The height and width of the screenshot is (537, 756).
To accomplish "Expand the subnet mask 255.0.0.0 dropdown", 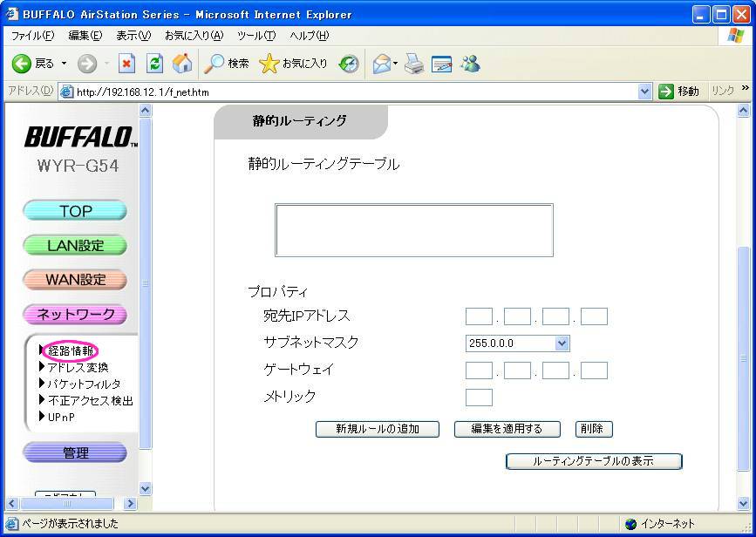I will point(562,343).
